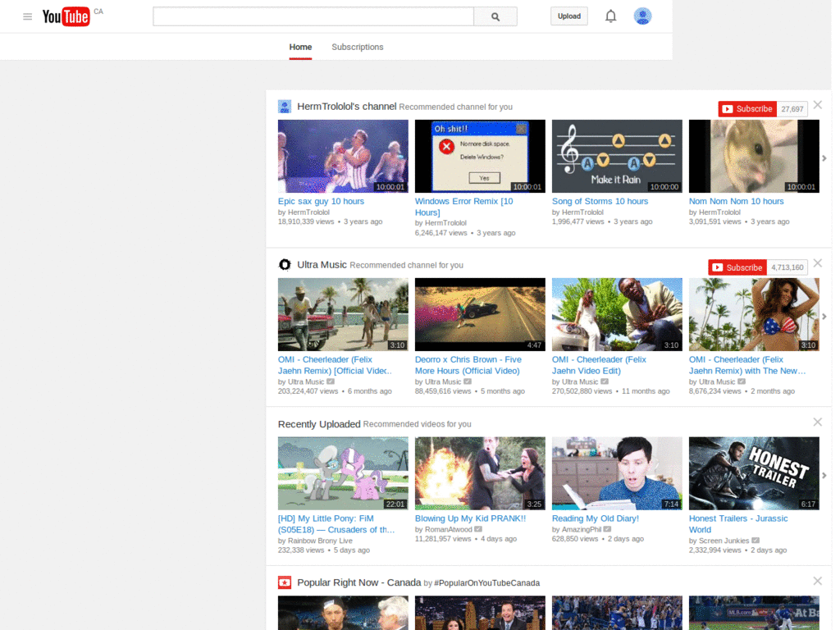Screen dimensions: 840x630
Task: Open OMI Cheerleader bikini flag thumbnail
Action: 754,314
